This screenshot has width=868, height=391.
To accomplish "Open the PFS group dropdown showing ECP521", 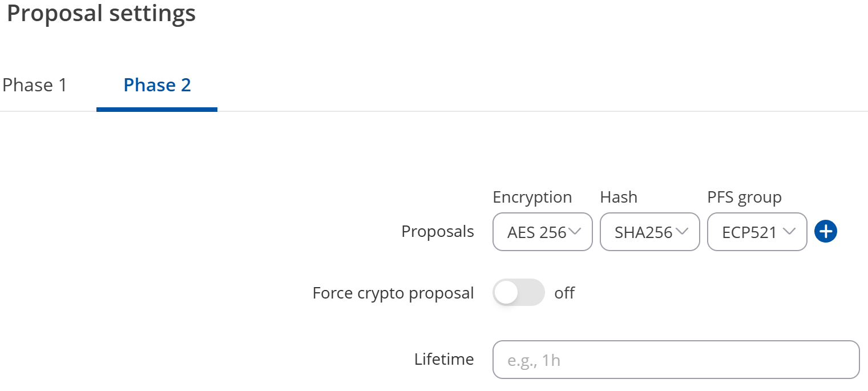I will (x=757, y=231).
